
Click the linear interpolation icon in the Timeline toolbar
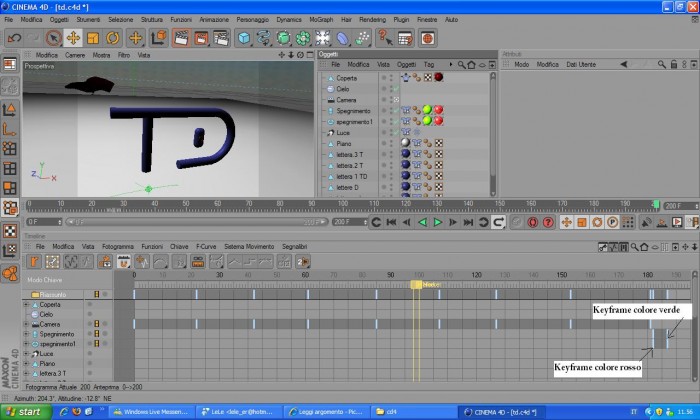(x=234, y=262)
